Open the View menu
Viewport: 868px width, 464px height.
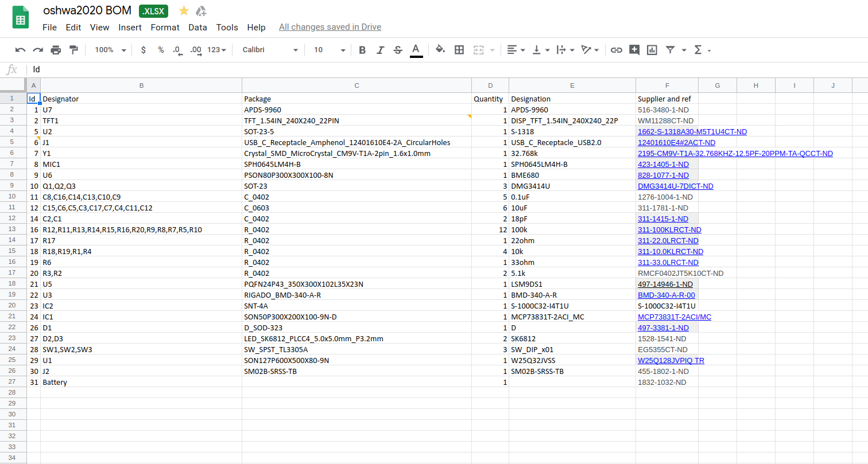[x=100, y=27]
